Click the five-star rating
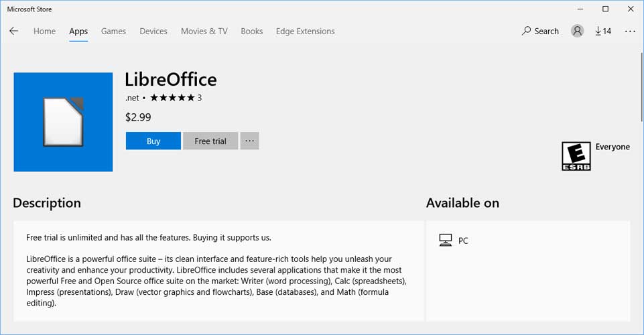 pos(172,98)
